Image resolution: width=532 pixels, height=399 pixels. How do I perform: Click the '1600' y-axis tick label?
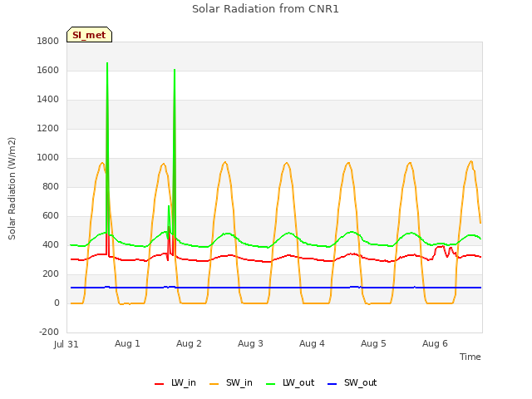48,70
